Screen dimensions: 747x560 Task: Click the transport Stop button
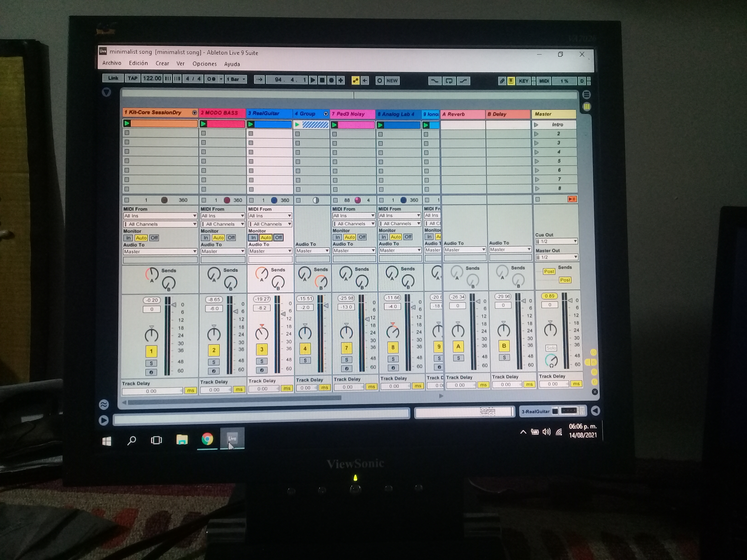322,80
